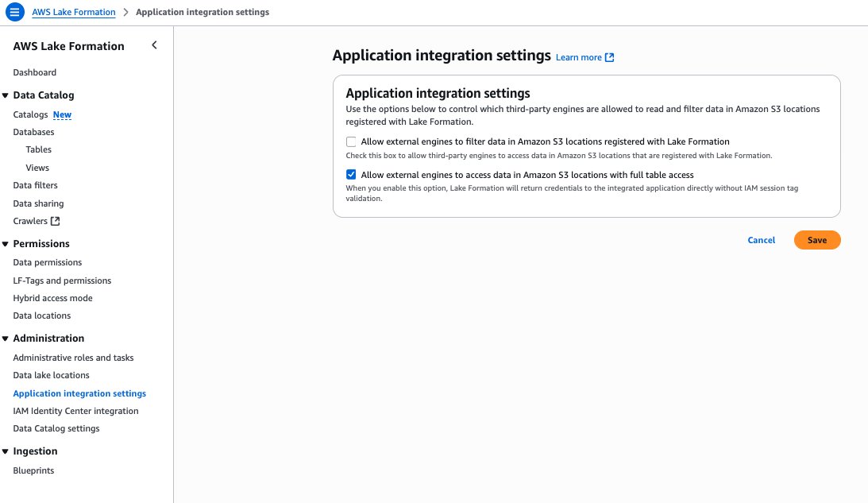Select Application integration settings in sidebar
This screenshot has width=868, height=503.
point(79,393)
